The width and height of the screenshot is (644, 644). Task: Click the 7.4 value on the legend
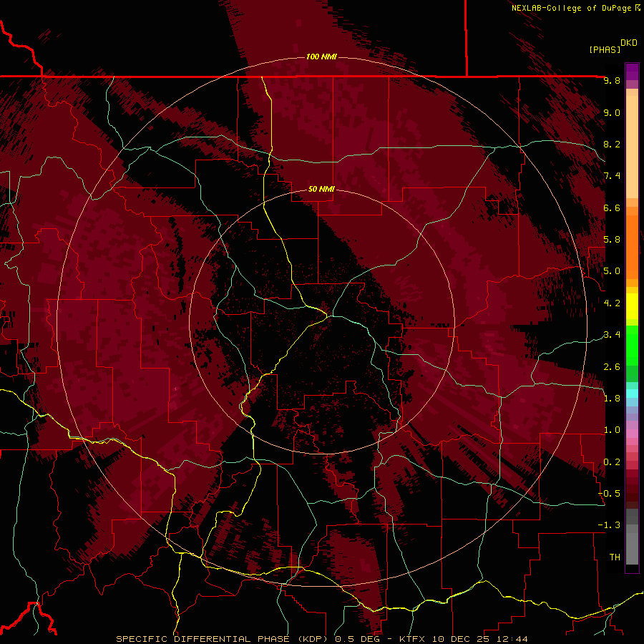(612, 176)
